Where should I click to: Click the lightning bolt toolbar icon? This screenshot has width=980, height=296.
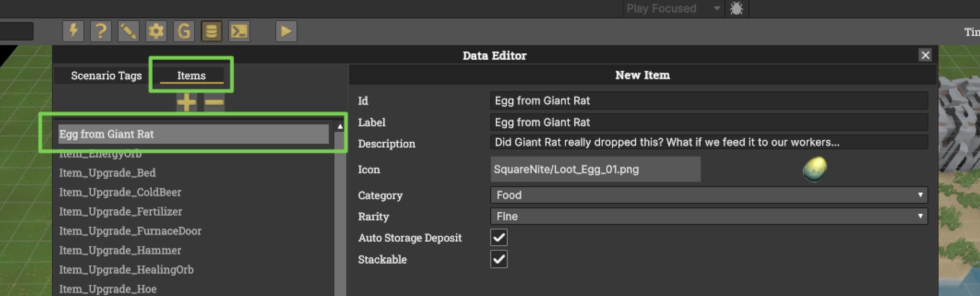[73, 31]
